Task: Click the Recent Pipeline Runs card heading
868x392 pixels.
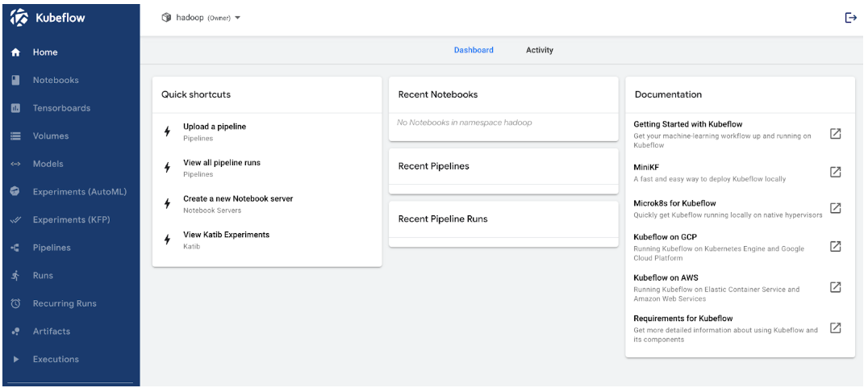Action: (x=443, y=219)
